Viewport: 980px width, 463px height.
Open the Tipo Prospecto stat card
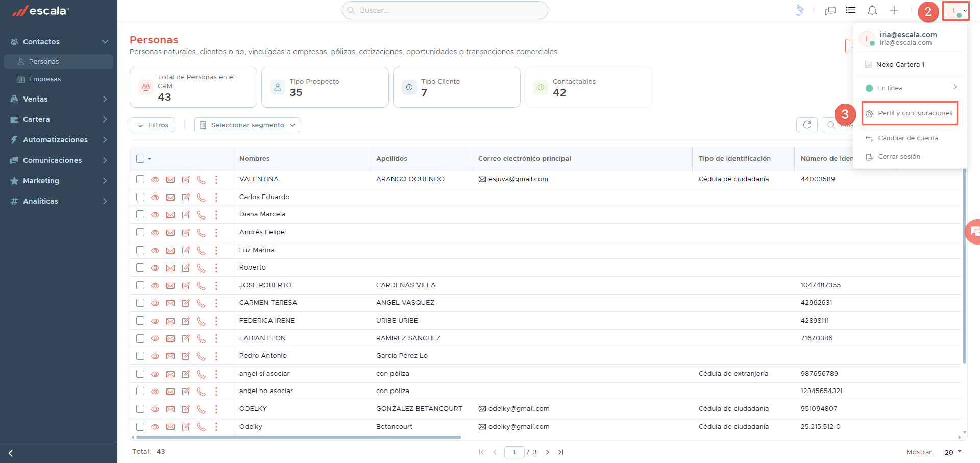click(x=325, y=87)
